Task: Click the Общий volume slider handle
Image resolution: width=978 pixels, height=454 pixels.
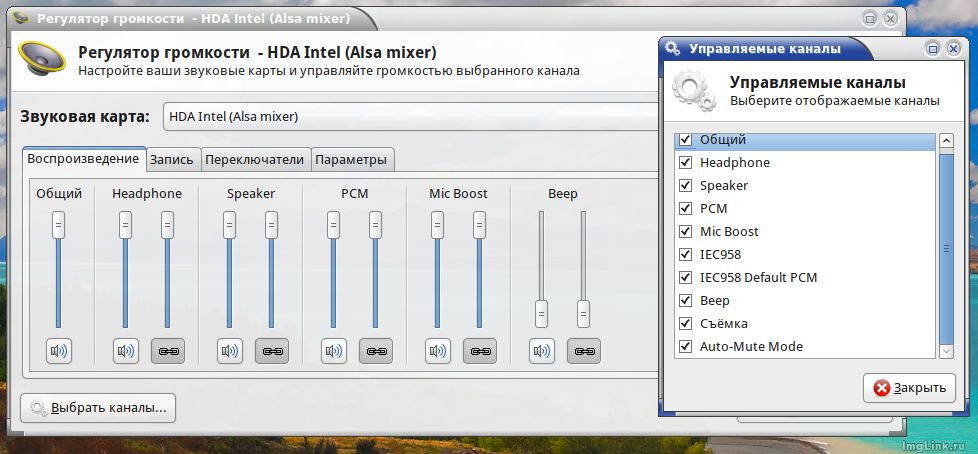Action: (x=59, y=225)
